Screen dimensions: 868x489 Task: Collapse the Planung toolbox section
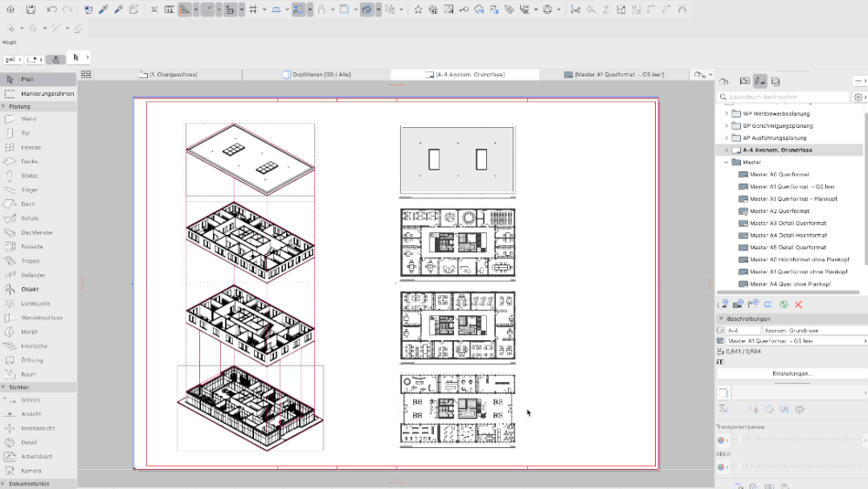pos(3,106)
